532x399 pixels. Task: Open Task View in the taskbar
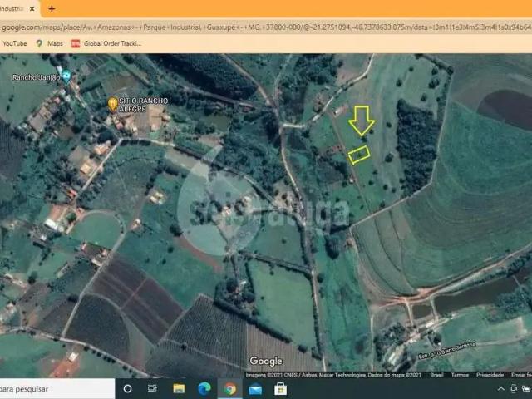point(152,388)
